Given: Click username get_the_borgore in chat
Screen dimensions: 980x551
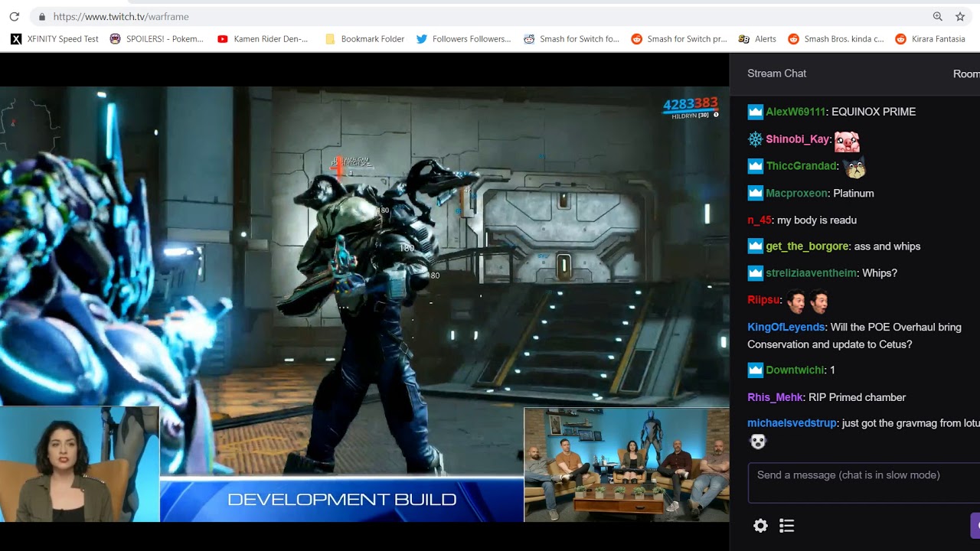Looking at the screenshot, I should tap(807, 246).
